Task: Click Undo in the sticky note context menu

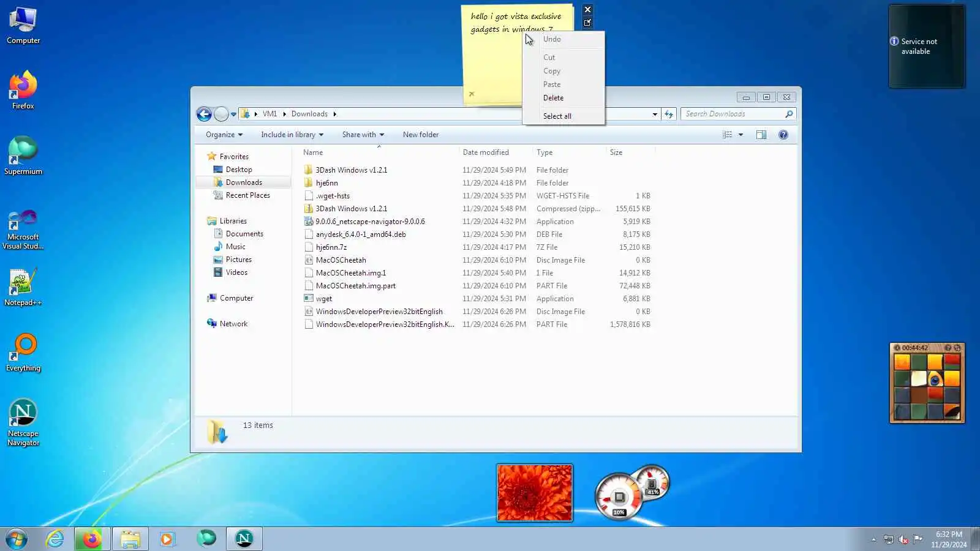Action: (x=563, y=39)
